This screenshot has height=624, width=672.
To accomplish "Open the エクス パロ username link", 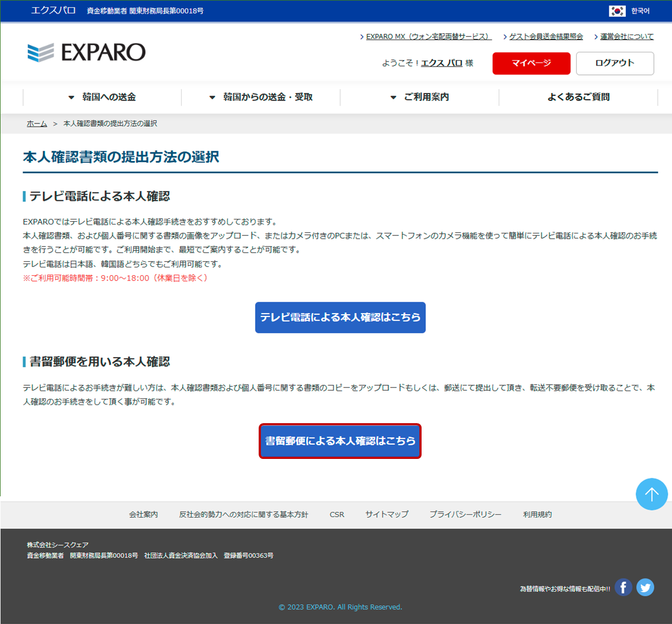I will point(441,63).
